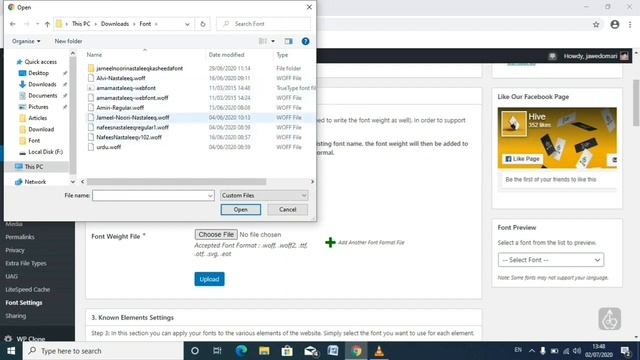Bookmark page with Chrome star icon

click(596, 24)
